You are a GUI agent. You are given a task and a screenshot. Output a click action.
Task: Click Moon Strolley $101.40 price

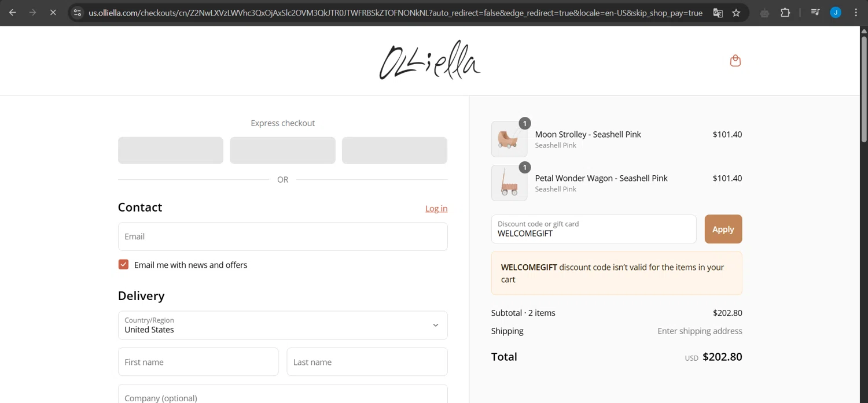(x=727, y=134)
